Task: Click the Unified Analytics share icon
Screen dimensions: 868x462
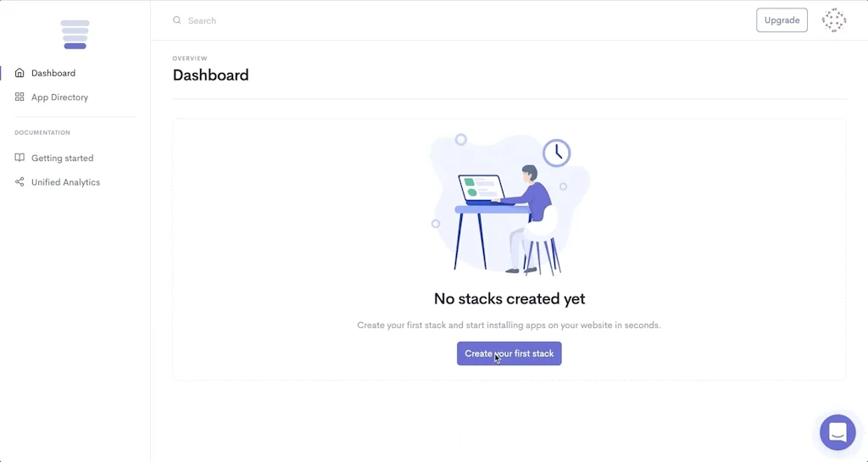Action: pos(19,182)
